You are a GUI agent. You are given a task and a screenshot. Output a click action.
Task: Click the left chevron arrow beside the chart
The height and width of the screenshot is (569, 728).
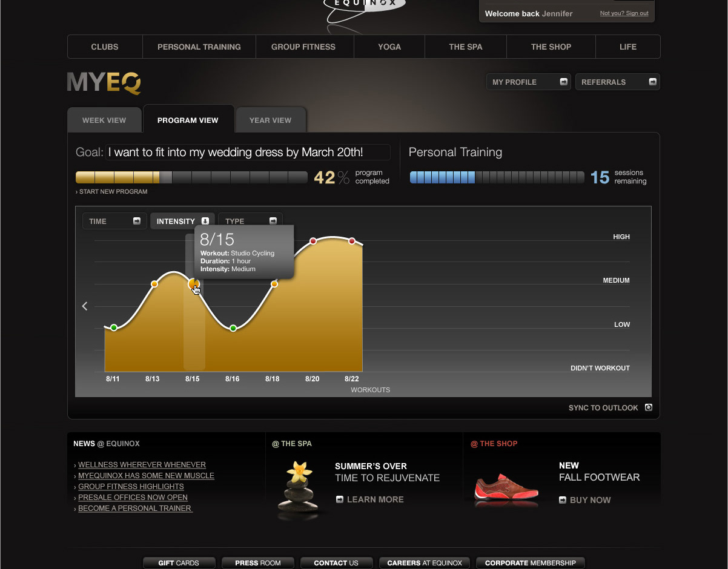pos(85,306)
